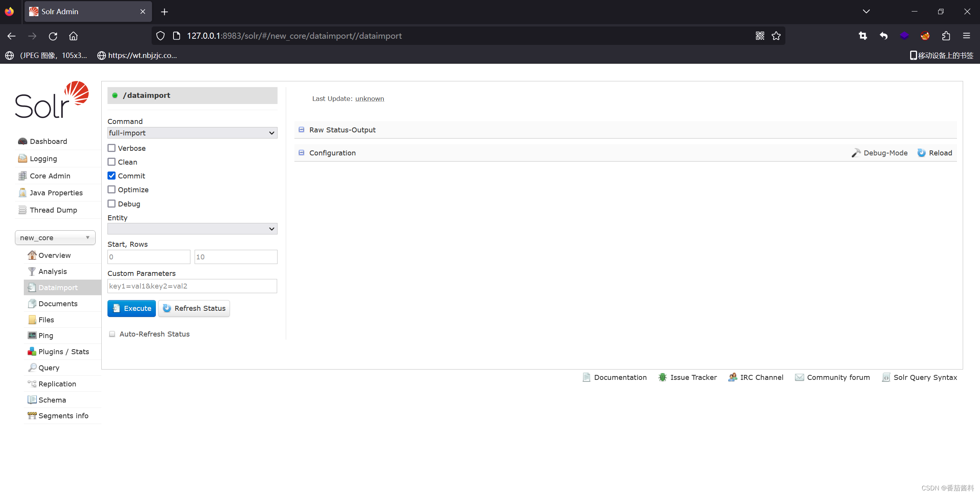The image size is (980, 495).
Task: Uncheck the Commit checkbox
Action: click(x=112, y=176)
